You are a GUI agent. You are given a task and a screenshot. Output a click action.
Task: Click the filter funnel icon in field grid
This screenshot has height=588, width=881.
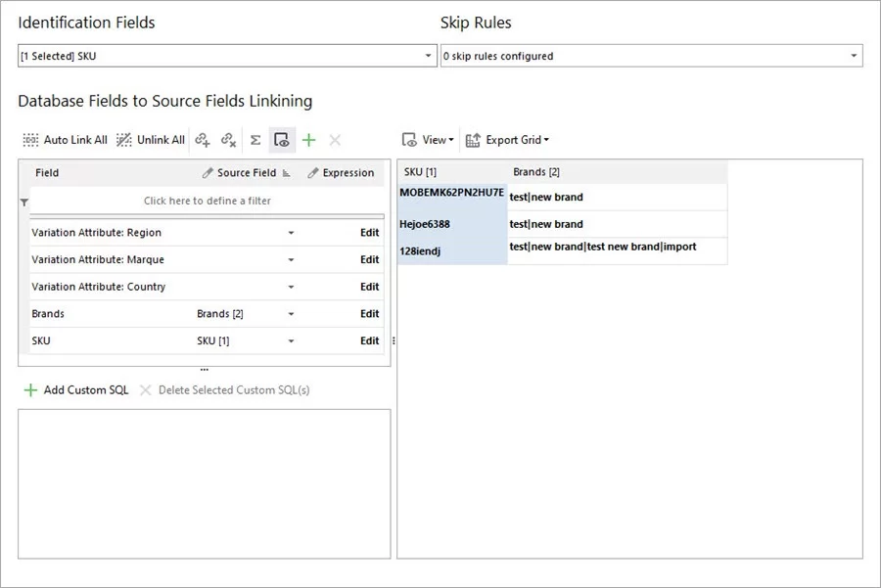(24, 202)
